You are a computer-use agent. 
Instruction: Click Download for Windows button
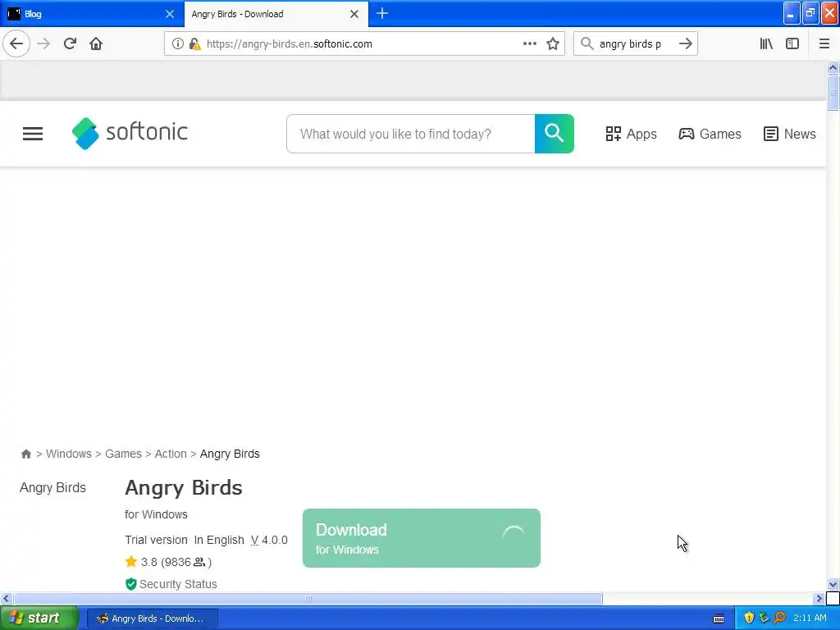[422, 538]
